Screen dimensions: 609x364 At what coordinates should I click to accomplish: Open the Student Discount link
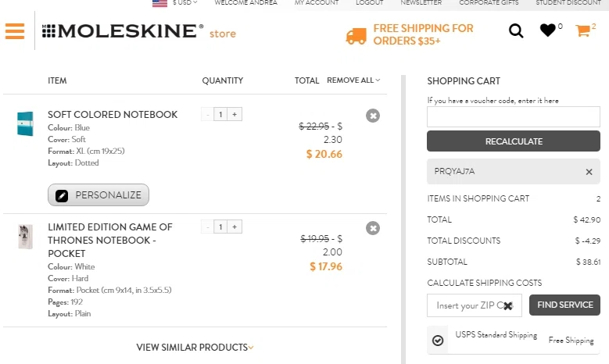click(x=568, y=2)
